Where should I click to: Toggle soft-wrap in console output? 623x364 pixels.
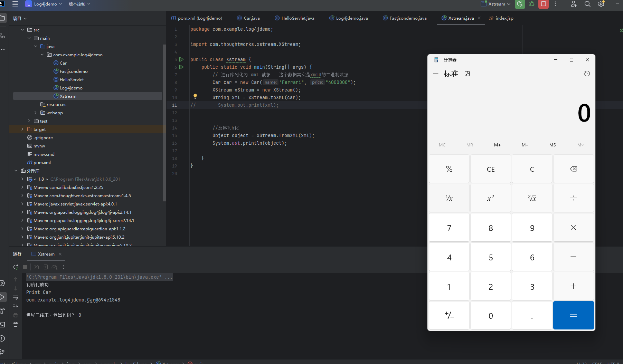click(x=16, y=297)
